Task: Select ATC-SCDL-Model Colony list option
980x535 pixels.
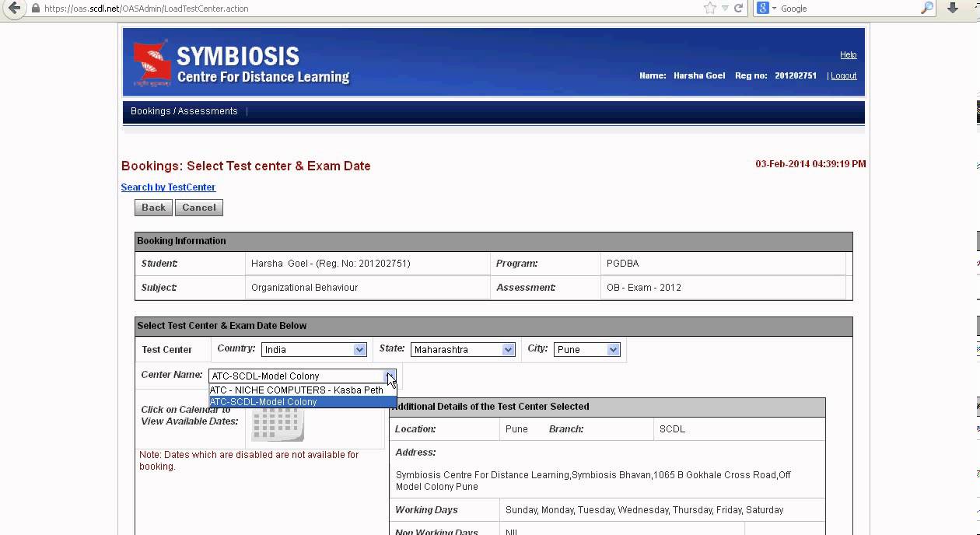Action: coord(303,402)
